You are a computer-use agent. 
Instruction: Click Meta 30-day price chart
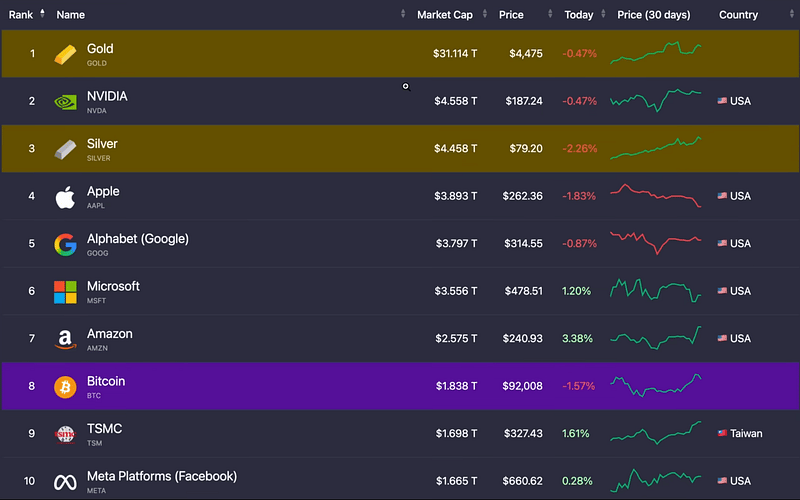(x=656, y=480)
